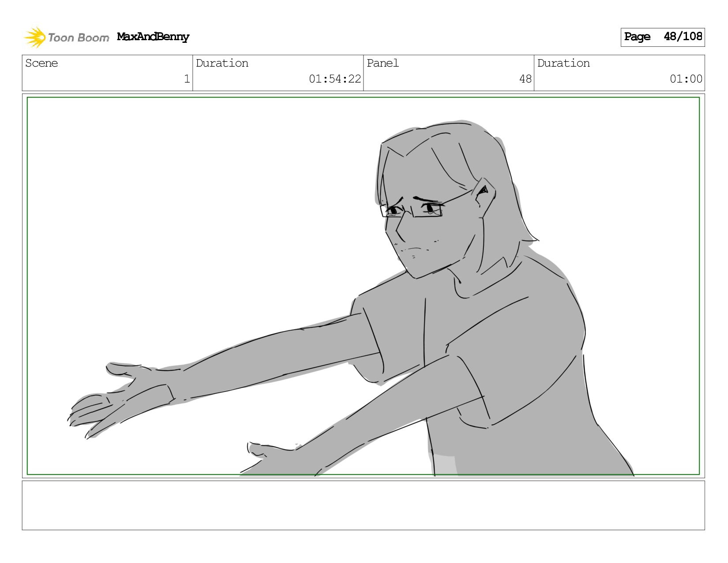Click the scene duration value 01:54:22
728x563 pixels.
[335, 79]
